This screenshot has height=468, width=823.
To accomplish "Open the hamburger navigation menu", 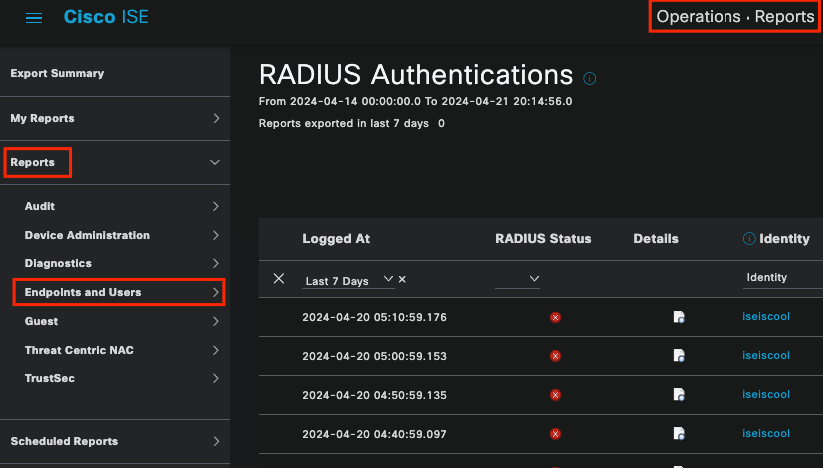I will [x=34, y=18].
